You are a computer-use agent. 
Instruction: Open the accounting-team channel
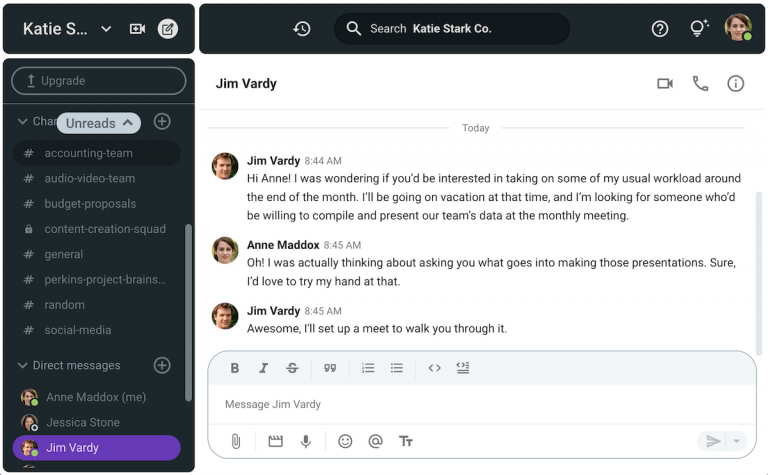coord(88,153)
